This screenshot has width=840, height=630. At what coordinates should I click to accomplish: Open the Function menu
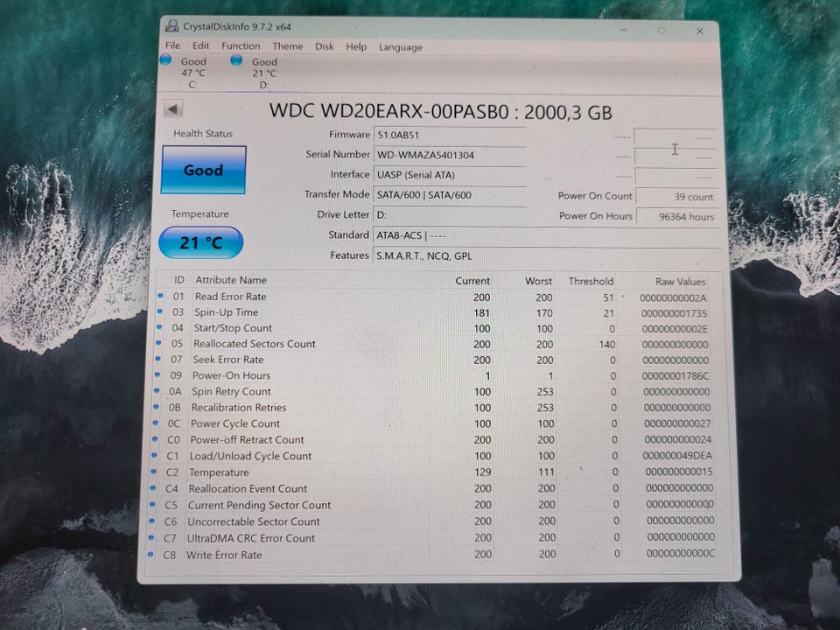point(241,46)
